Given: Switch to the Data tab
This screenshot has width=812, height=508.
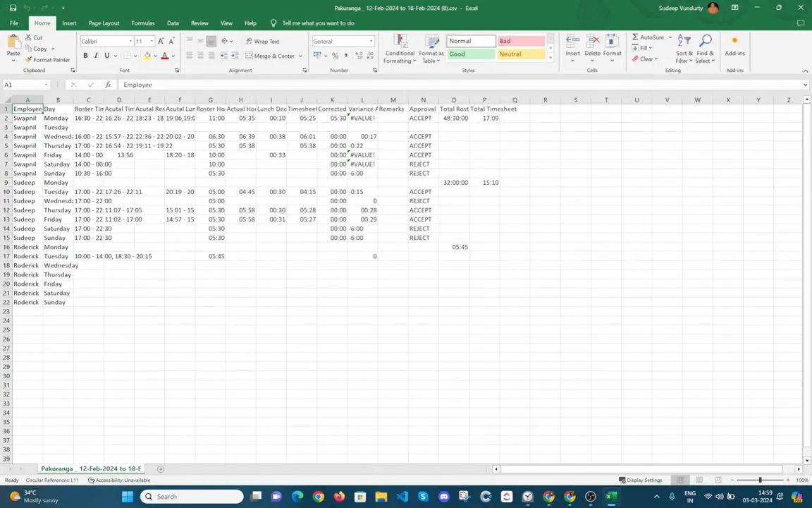Looking at the screenshot, I should pyautogui.click(x=173, y=23).
